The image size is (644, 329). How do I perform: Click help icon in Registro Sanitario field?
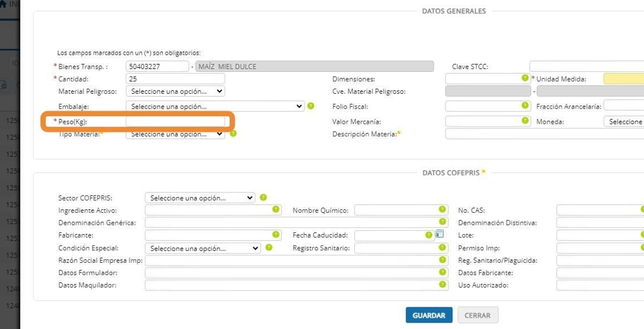(442, 247)
